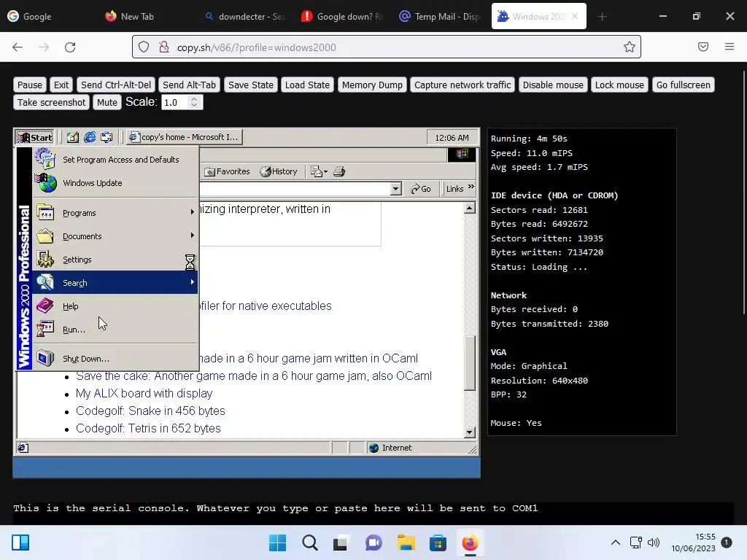747x560 pixels.
Task: Select the copy's home taskbar button
Action: click(x=185, y=137)
